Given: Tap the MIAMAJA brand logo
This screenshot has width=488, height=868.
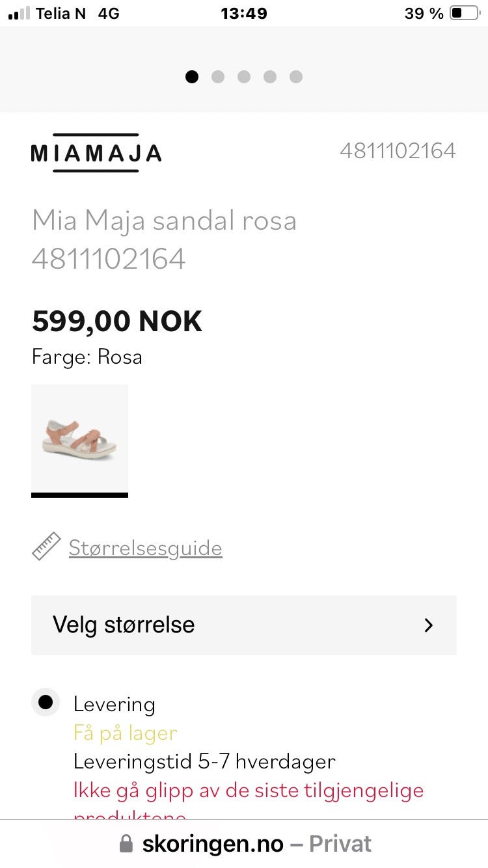Looking at the screenshot, I should tap(96, 153).
